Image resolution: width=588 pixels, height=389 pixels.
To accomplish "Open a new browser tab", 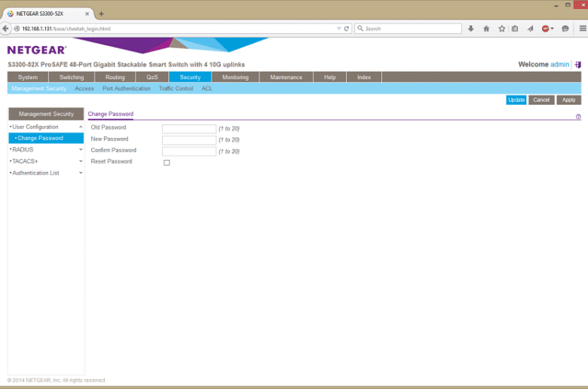I will pyautogui.click(x=101, y=14).
